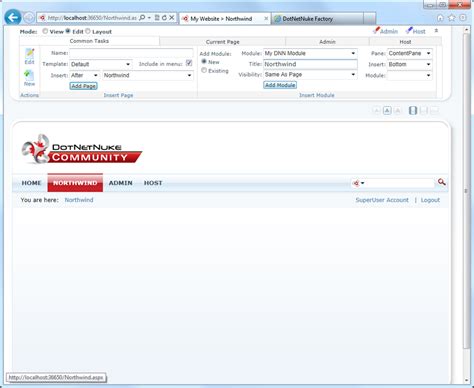This screenshot has height=388, width=474.
Task: Open the Module dropdown showing My DNN Module
Action: [x=310, y=53]
